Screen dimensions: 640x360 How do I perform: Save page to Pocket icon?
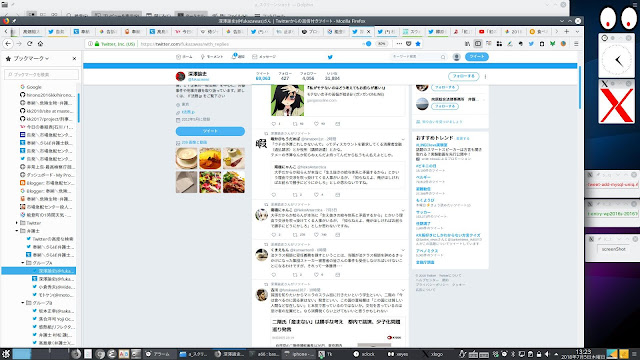[409, 44]
